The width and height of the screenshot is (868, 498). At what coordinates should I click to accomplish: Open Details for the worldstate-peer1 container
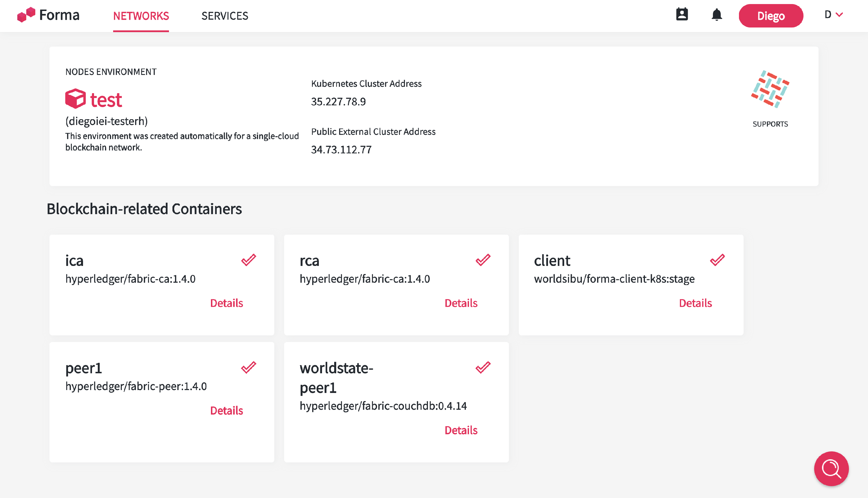pyautogui.click(x=461, y=430)
